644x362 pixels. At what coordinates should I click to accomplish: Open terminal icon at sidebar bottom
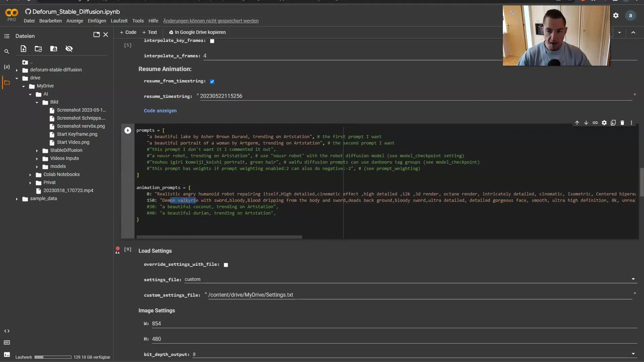tap(7, 354)
